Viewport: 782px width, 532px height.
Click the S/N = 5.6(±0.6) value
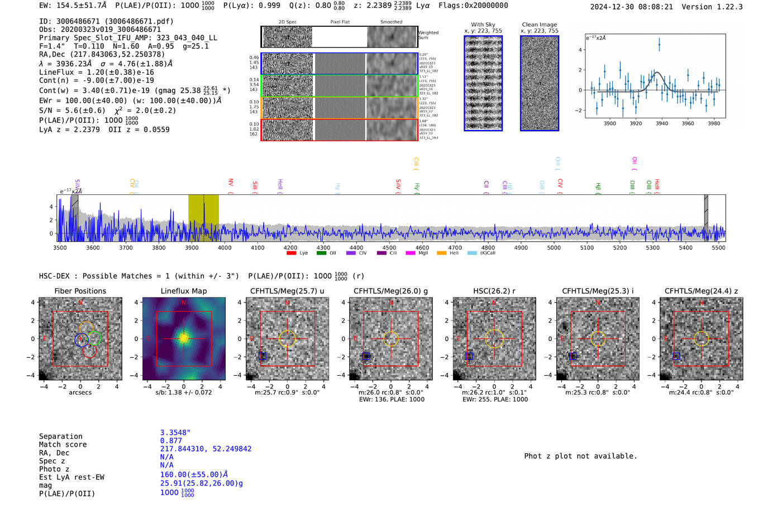coord(72,111)
